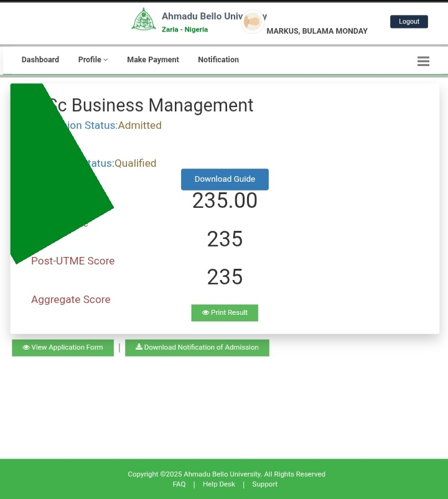
Task: Select the Notification menu item
Action: tap(218, 60)
